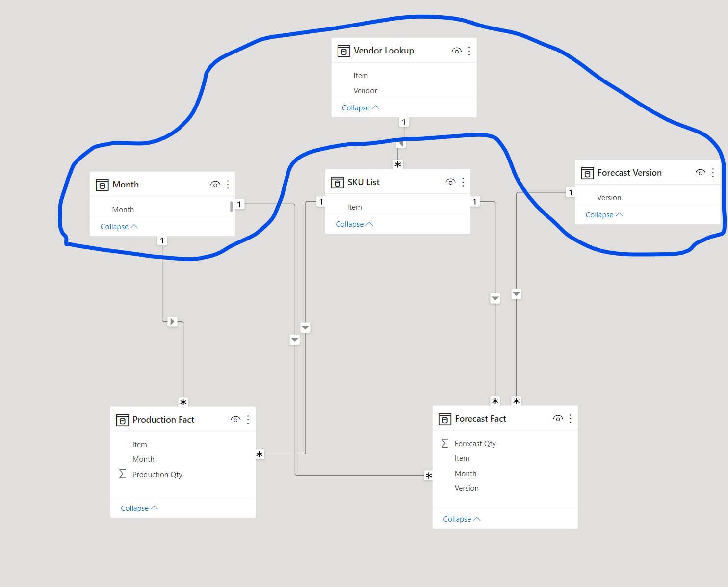The height and width of the screenshot is (587, 728).
Task: Click the sigma icon beside Forecast Qty
Action: coord(444,443)
